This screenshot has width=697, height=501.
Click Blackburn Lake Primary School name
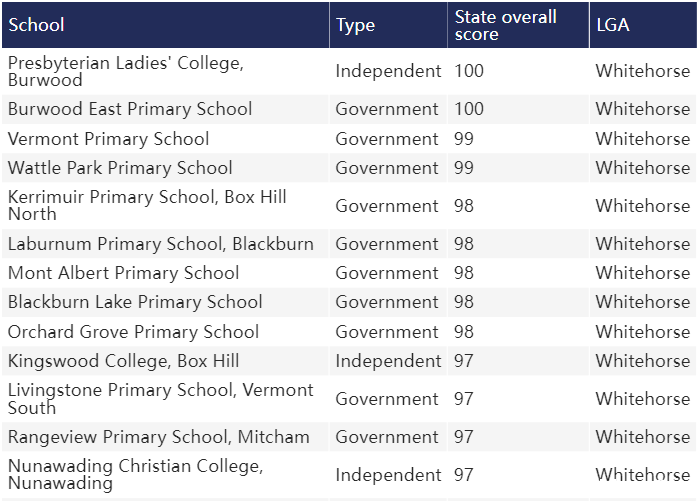pyautogui.click(x=135, y=302)
